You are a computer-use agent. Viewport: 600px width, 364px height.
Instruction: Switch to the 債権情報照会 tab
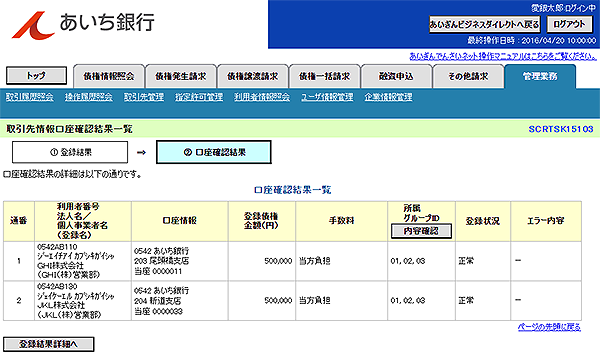(109, 76)
